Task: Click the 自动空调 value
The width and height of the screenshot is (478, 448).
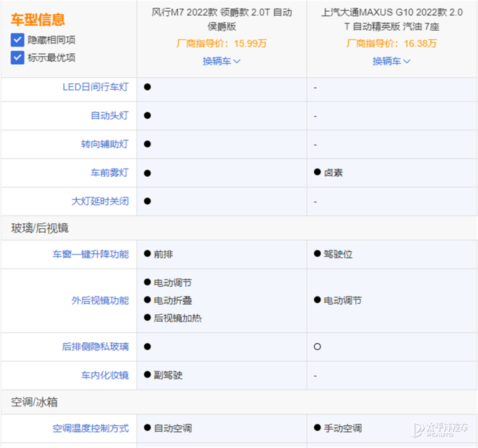Action: (x=173, y=428)
